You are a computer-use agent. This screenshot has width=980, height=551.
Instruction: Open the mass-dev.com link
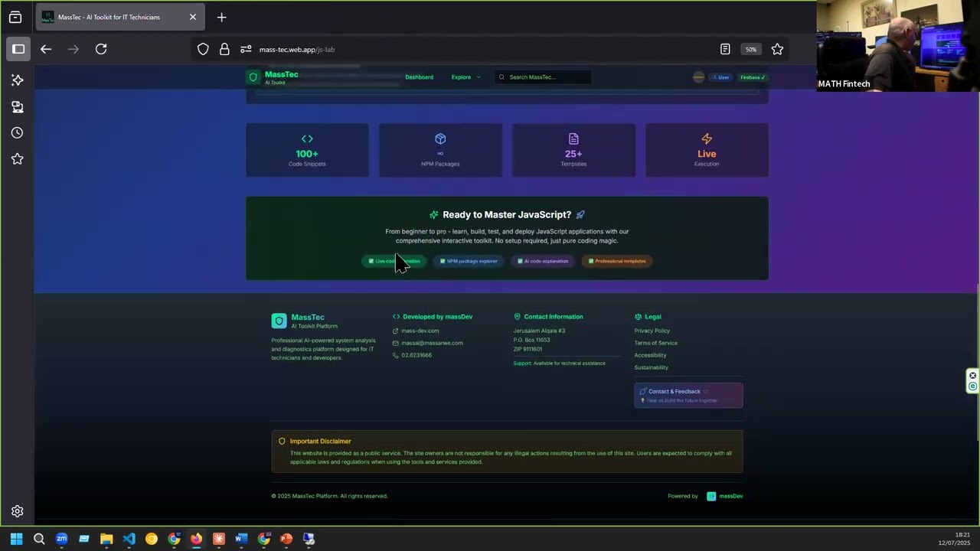[420, 331]
